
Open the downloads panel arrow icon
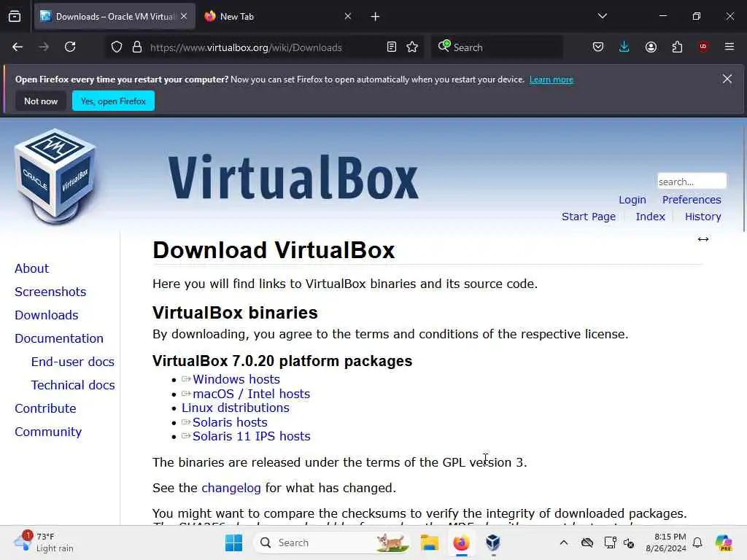point(624,47)
